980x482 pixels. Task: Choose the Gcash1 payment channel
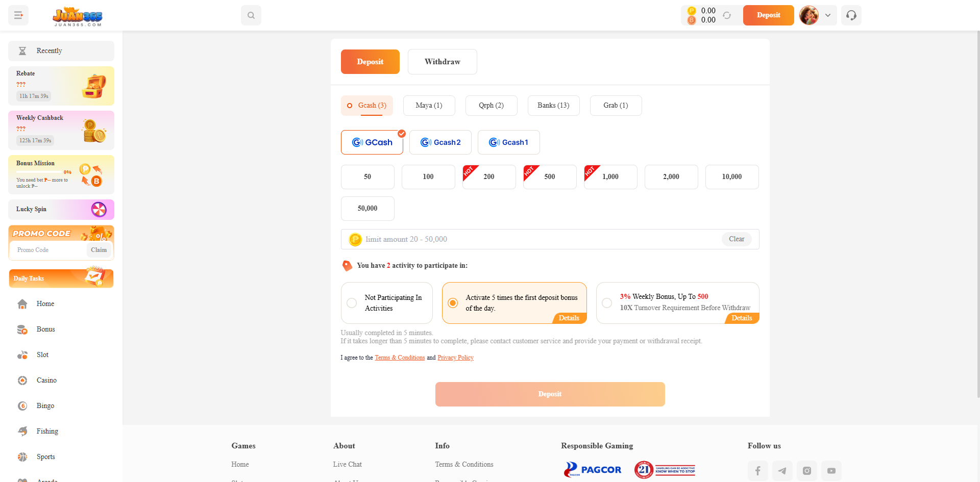[x=509, y=142]
